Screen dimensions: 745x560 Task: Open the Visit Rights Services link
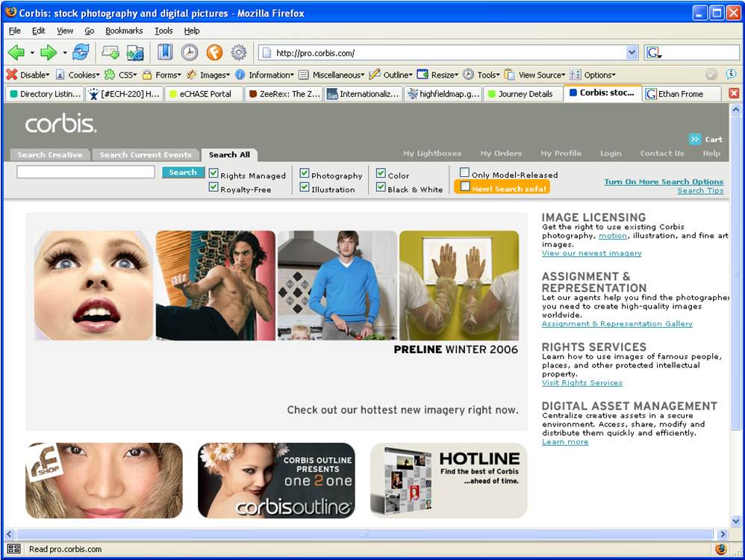[582, 383]
